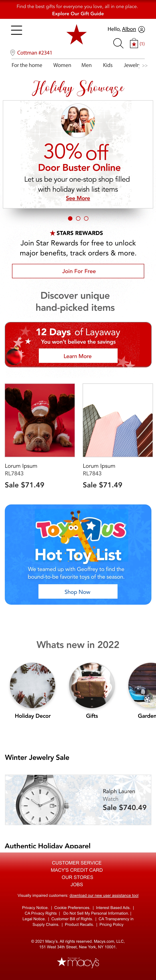Open the Holiday Decor category thumbnail

click(33, 690)
